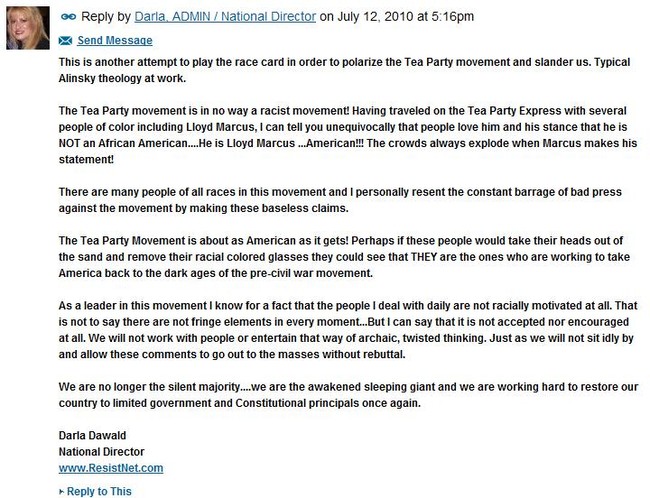
Task: Click paragraph starting 'As a leader in'
Action: click(x=347, y=330)
